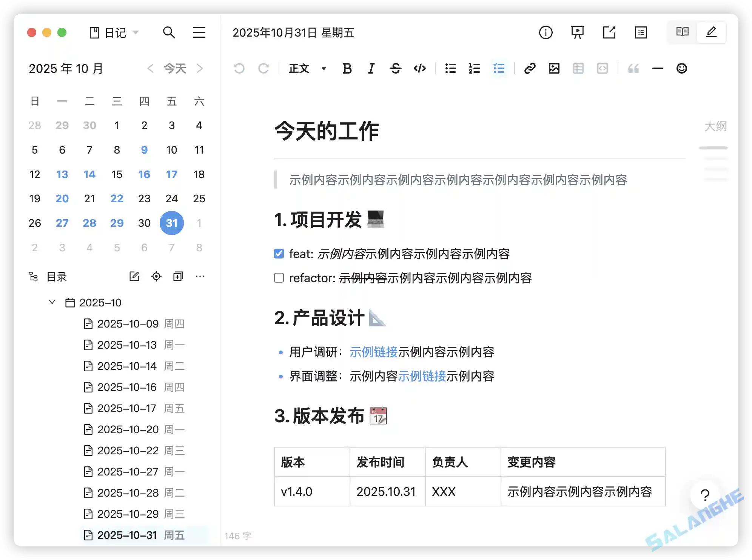Insert an emoji from the toolbar
The image size is (752, 560).
(681, 68)
